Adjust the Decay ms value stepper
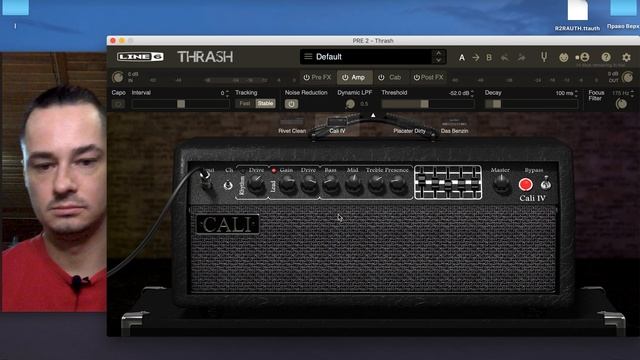 coord(576,93)
